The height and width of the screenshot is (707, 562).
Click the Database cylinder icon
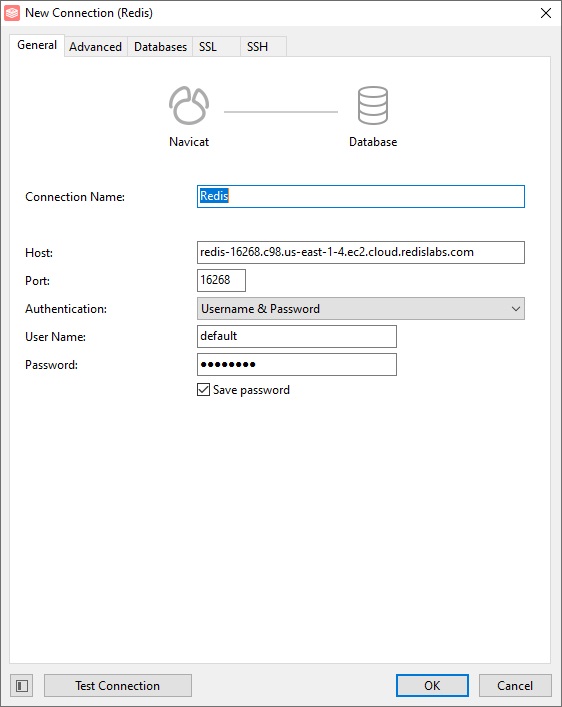[373, 106]
